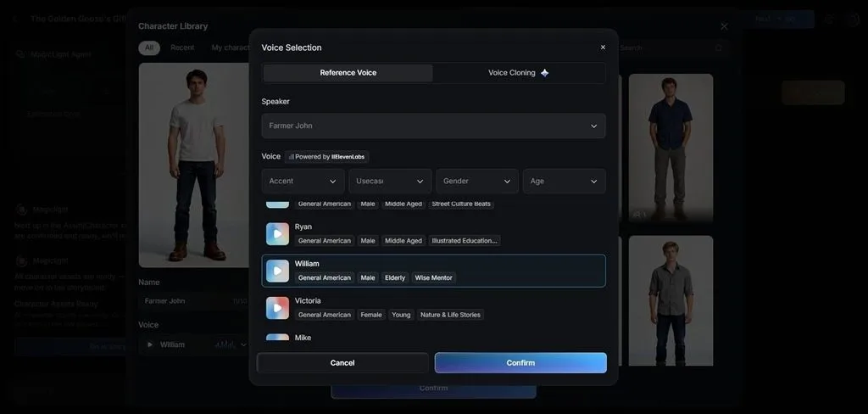Switch to the Voice Cloning tab
Screen dimensions: 868x414
[x=519, y=73]
